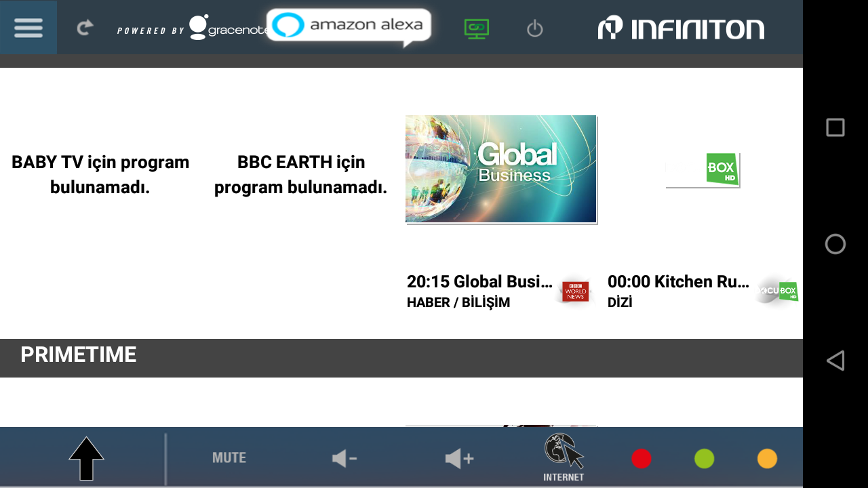Mute the TV with MUTE button
Screen dimensions: 868x488
tap(229, 457)
